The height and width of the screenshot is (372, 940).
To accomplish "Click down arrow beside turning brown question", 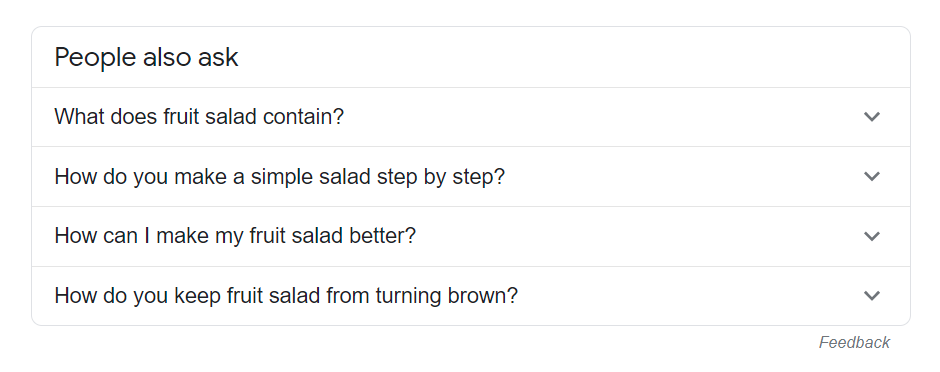I will click(x=872, y=295).
